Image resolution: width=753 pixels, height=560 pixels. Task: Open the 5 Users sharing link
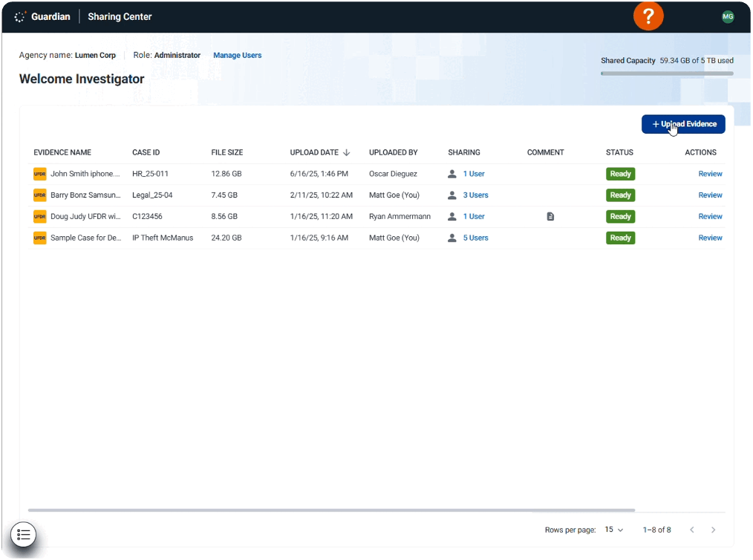pyautogui.click(x=475, y=238)
